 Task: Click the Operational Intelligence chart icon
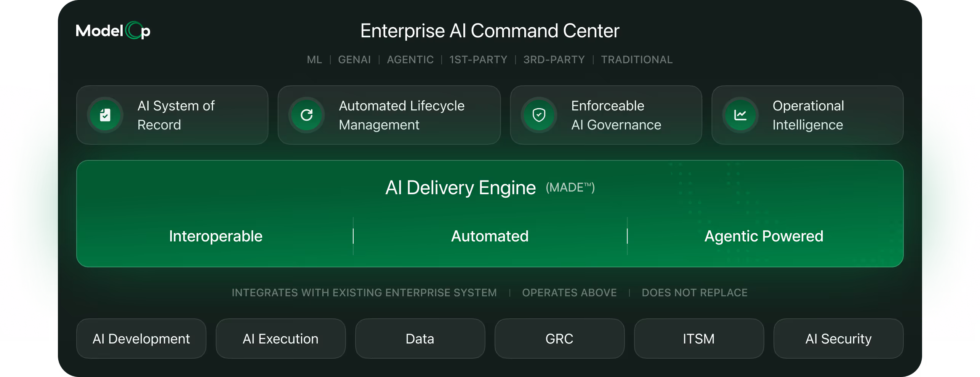pyautogui.click(x=740, y=115)
